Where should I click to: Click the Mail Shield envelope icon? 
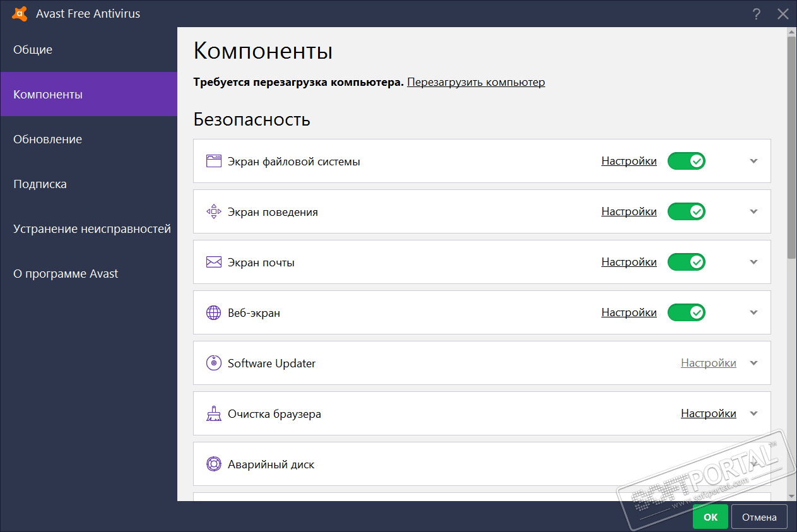(214, 262)
